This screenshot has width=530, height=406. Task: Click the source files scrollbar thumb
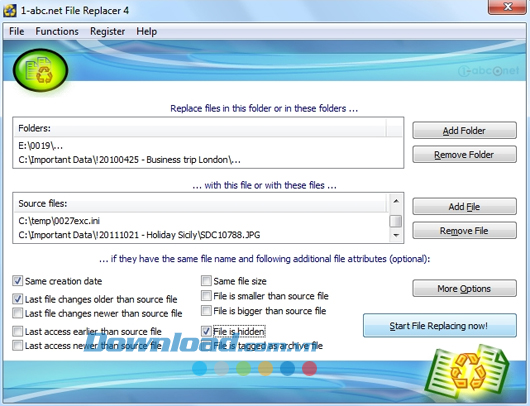pos(396,221)
